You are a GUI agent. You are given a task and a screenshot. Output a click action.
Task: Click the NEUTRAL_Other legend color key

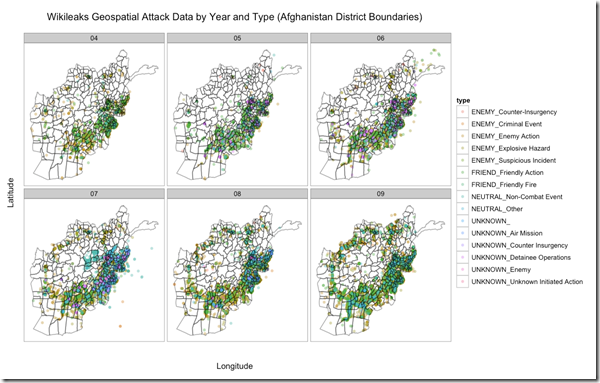click(x=462, y=209)
